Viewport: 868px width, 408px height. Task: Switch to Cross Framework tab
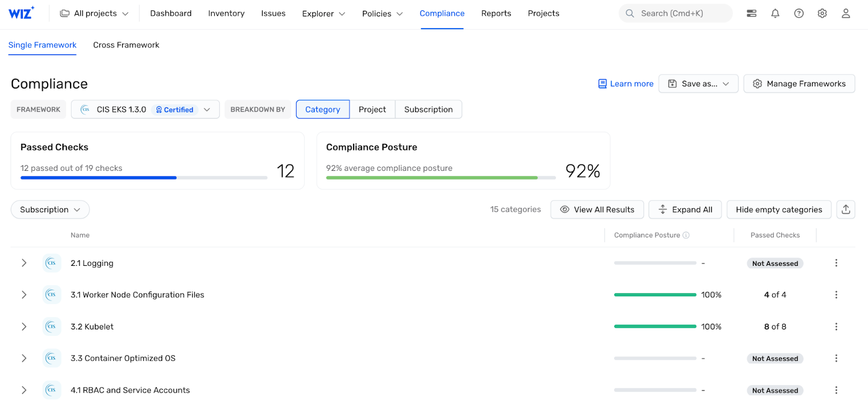[x=126, y=45]
